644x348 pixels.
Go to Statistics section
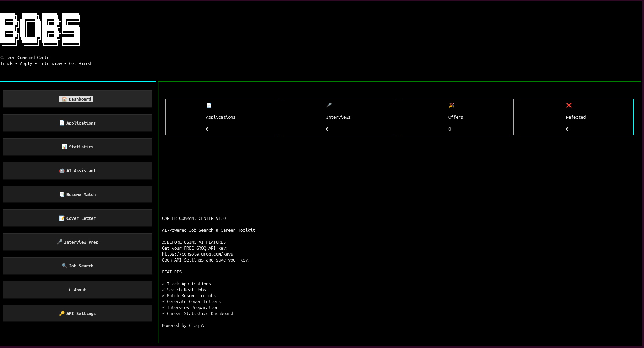point(77,147)
